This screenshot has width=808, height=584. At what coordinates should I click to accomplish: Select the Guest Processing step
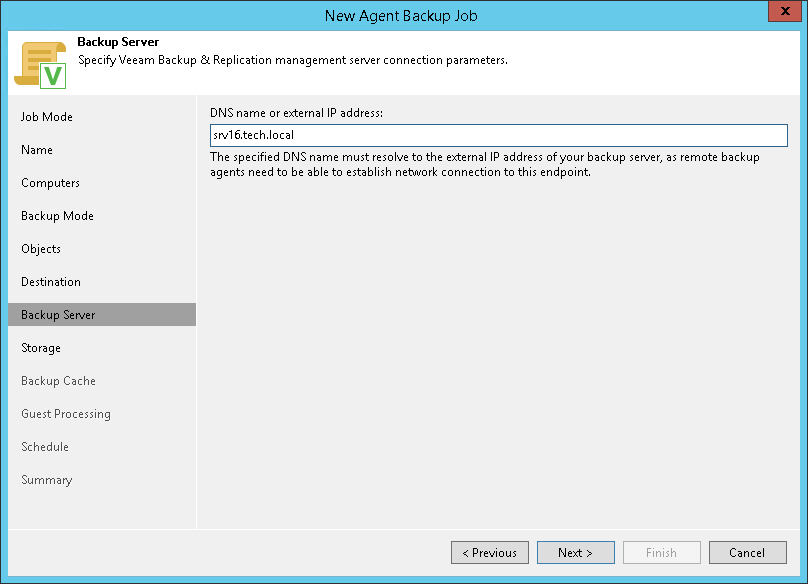[66, 414]
